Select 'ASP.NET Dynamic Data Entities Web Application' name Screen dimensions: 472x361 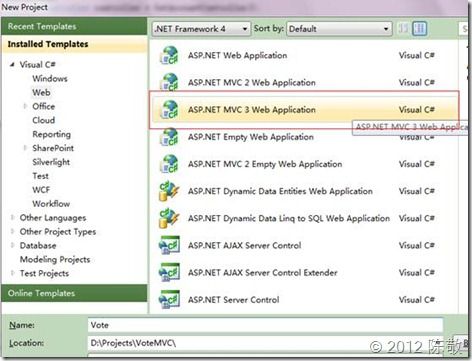[x=280, y=191]
